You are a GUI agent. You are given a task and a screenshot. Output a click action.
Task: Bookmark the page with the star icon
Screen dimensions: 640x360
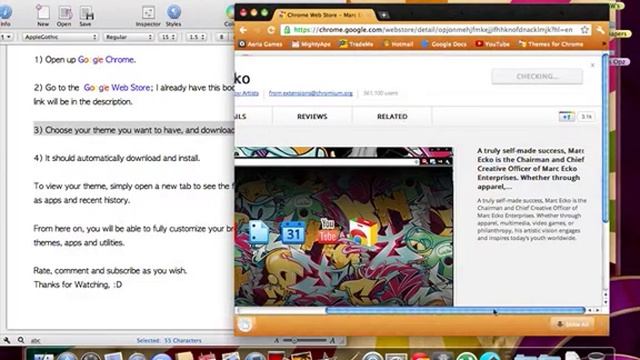pyautogui.click(x=584, y=30)
